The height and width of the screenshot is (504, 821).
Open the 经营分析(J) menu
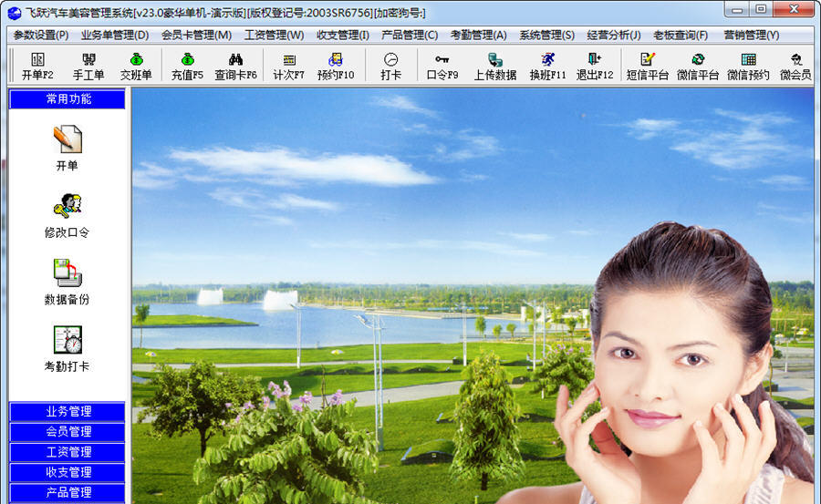614,35
